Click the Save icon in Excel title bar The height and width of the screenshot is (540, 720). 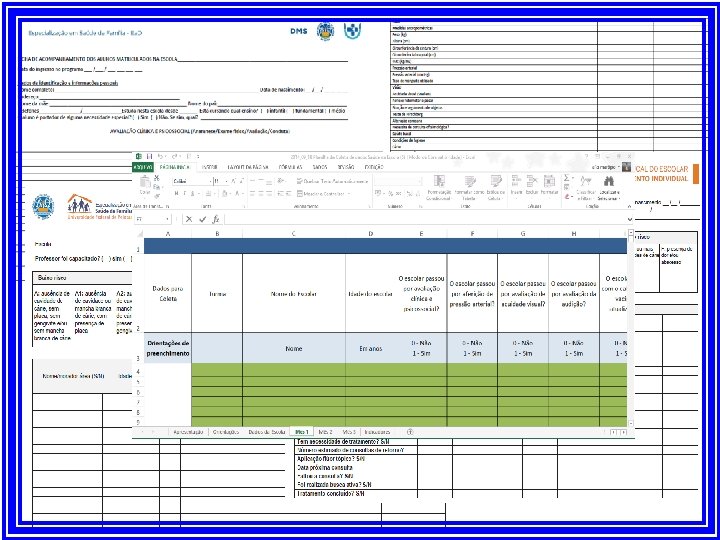click(149, 157)
